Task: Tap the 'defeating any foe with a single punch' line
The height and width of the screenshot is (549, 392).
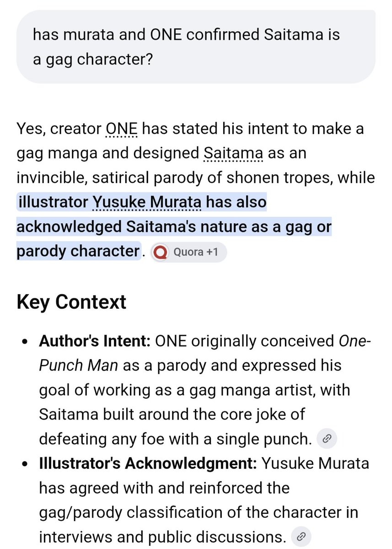Action: point(175,439)
